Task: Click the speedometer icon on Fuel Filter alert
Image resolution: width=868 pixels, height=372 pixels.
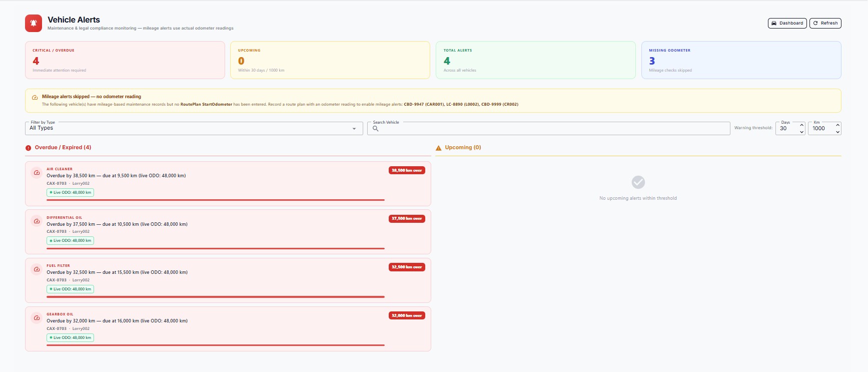Action: tap(37, 269)
